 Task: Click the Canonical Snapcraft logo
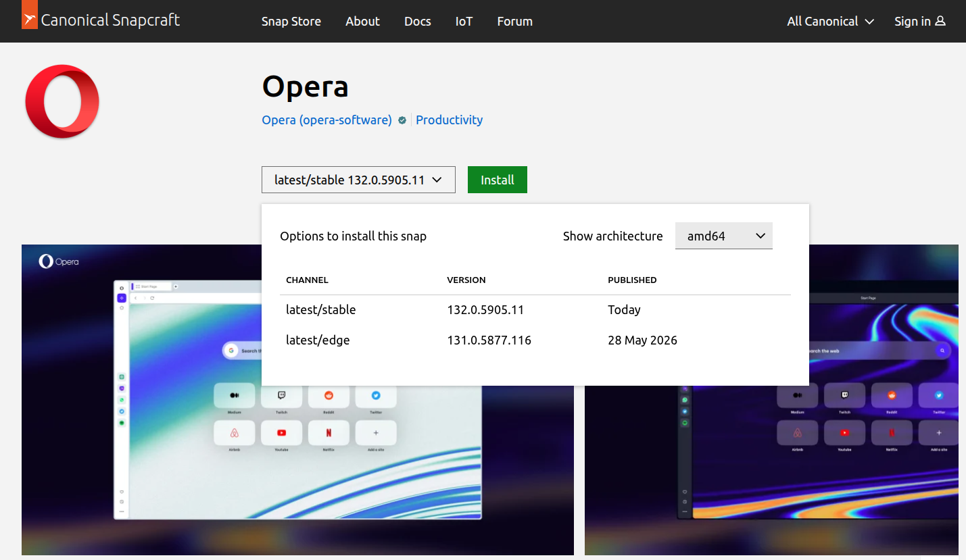101,20
